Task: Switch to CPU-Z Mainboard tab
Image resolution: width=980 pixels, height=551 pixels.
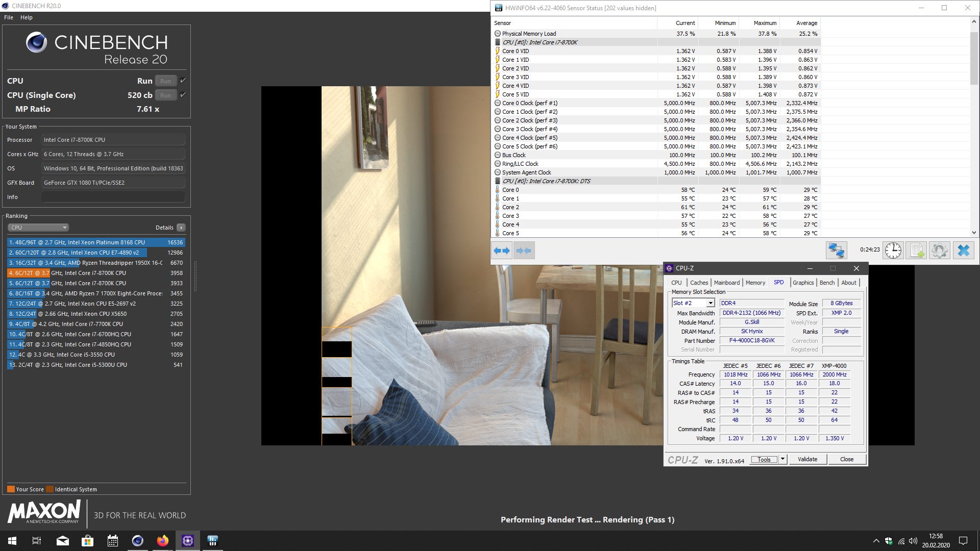Action: pyautogui.click(x=727, y=283)
